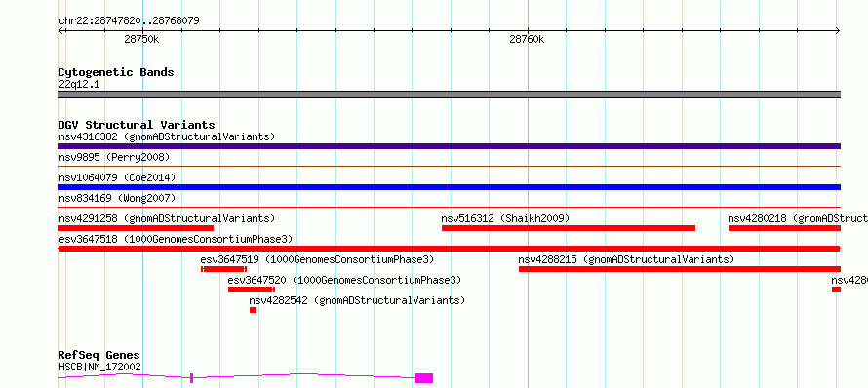
Task: Click the Cytogenetic Bands track title
Action: point(116,72)
